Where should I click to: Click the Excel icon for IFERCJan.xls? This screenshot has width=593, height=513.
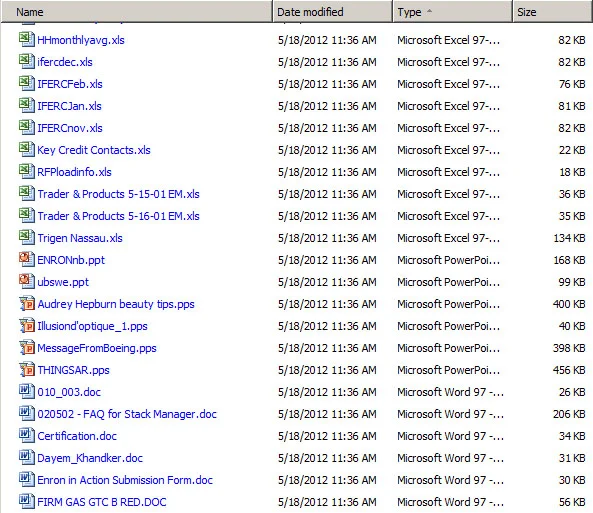click(26, 105)
